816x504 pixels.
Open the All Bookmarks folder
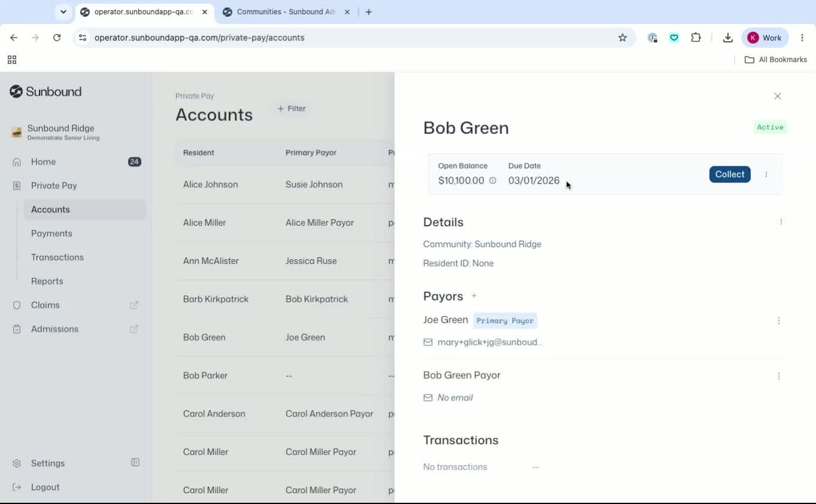[776, 60]
